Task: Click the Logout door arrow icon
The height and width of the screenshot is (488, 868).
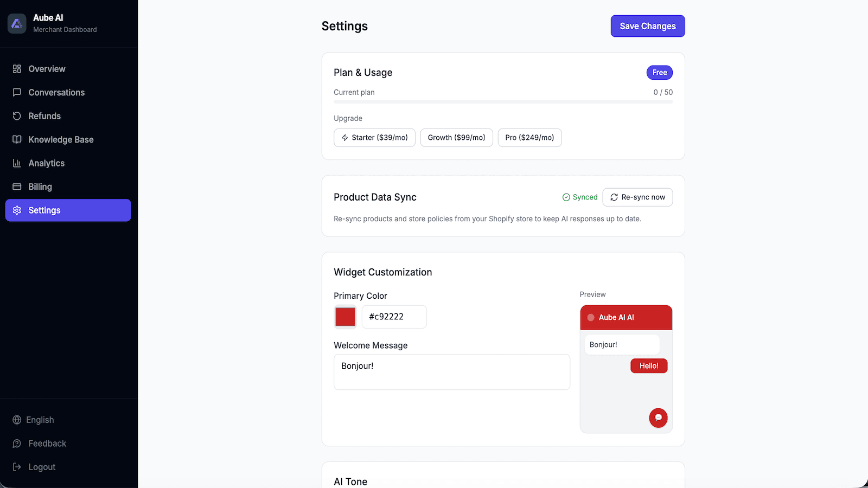Action: tap(17, 467)
